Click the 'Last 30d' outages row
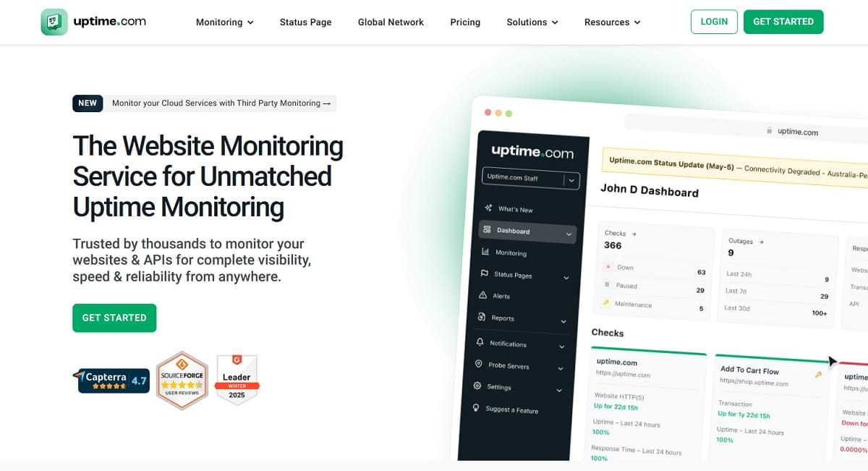This screenshot has height=471, width=868. [x=775, y=310]
